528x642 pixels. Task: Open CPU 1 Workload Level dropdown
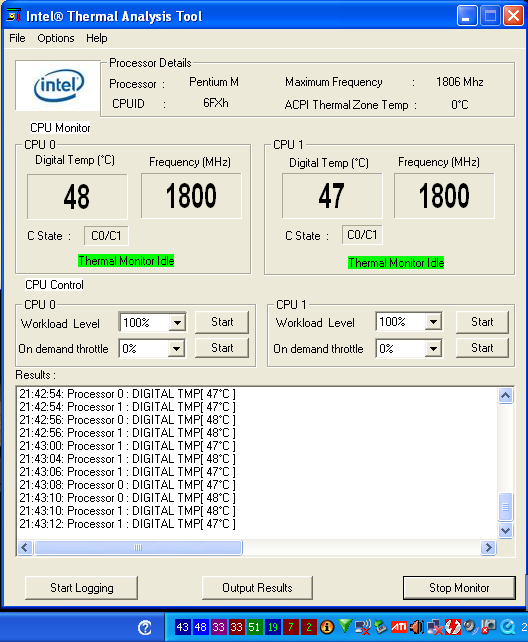coord(433,322)
